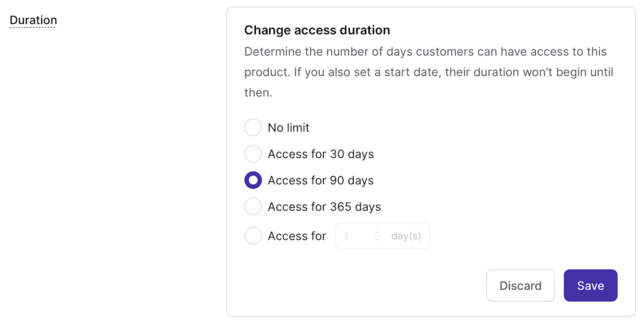Click the 'No limit' label text

click(288, 127)
